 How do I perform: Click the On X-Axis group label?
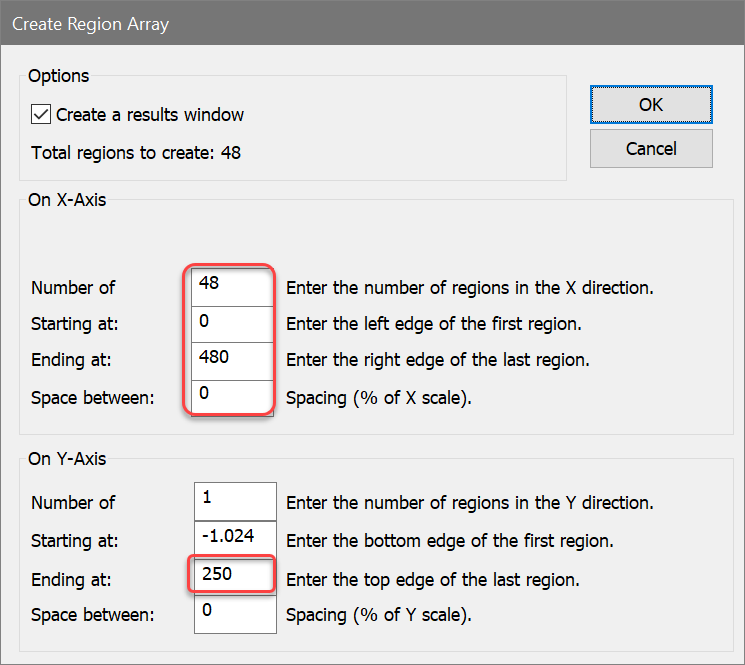click(67, 199)
